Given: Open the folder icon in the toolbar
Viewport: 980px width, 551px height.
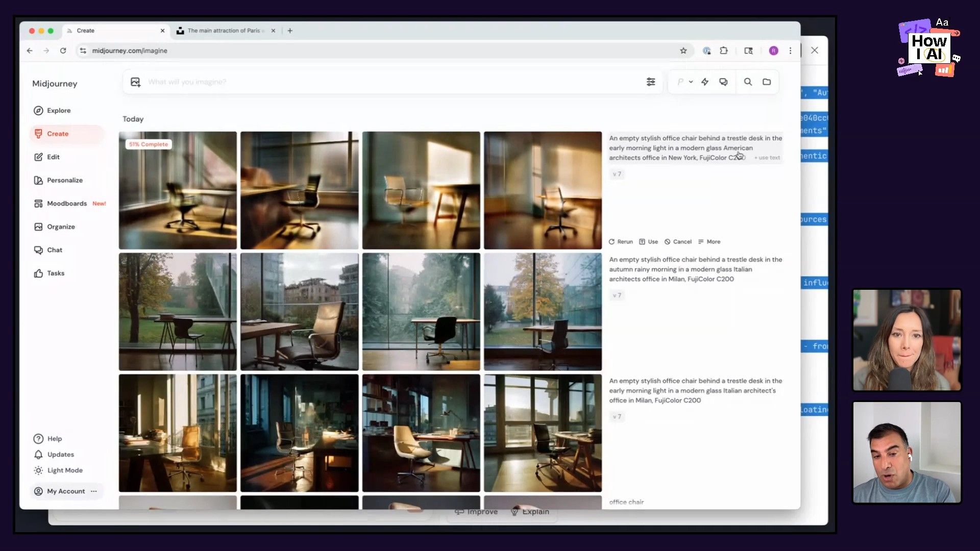Looking at the screenshot, I should (767, 82).
